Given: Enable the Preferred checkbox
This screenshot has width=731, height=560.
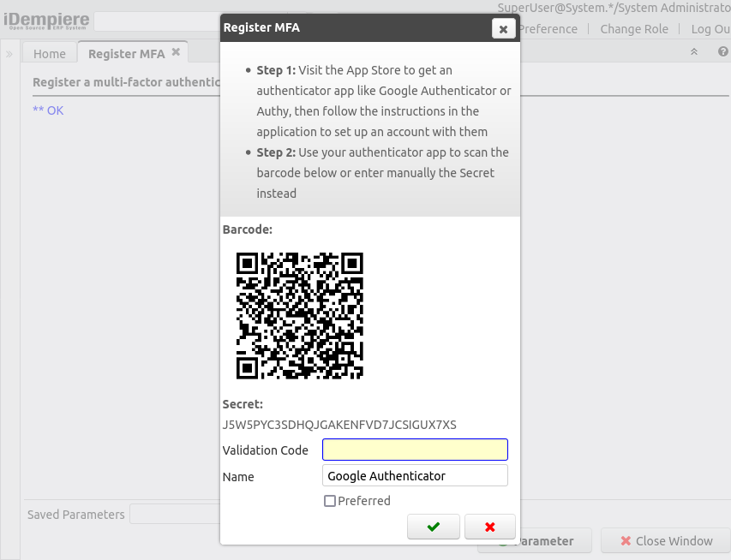Looking at the screenshot, I should point(328,500).
